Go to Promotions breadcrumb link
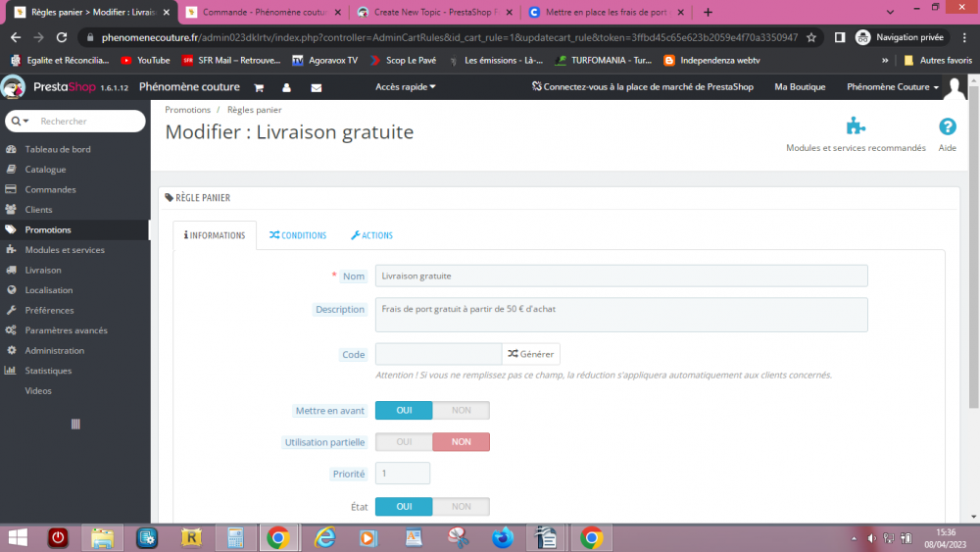 (187, 110)
